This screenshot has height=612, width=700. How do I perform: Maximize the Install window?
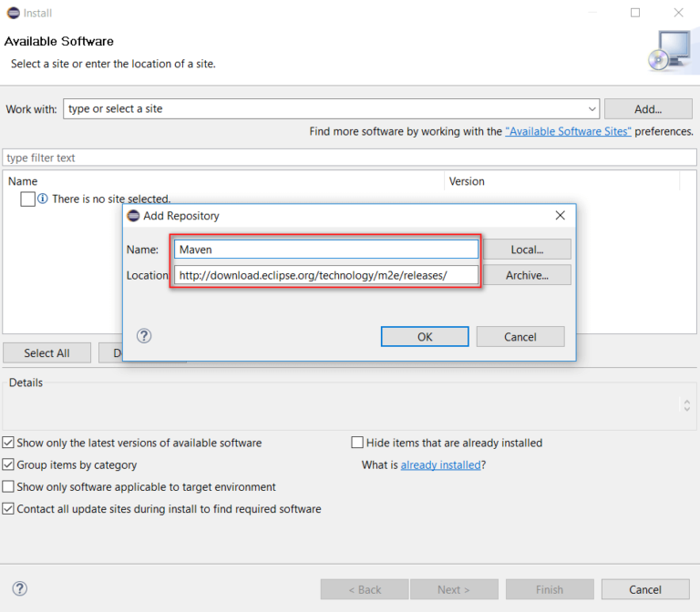[635, 13]
